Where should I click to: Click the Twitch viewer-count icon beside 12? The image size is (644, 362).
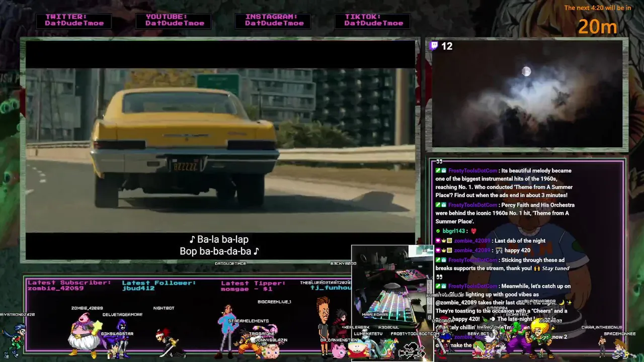434,46
